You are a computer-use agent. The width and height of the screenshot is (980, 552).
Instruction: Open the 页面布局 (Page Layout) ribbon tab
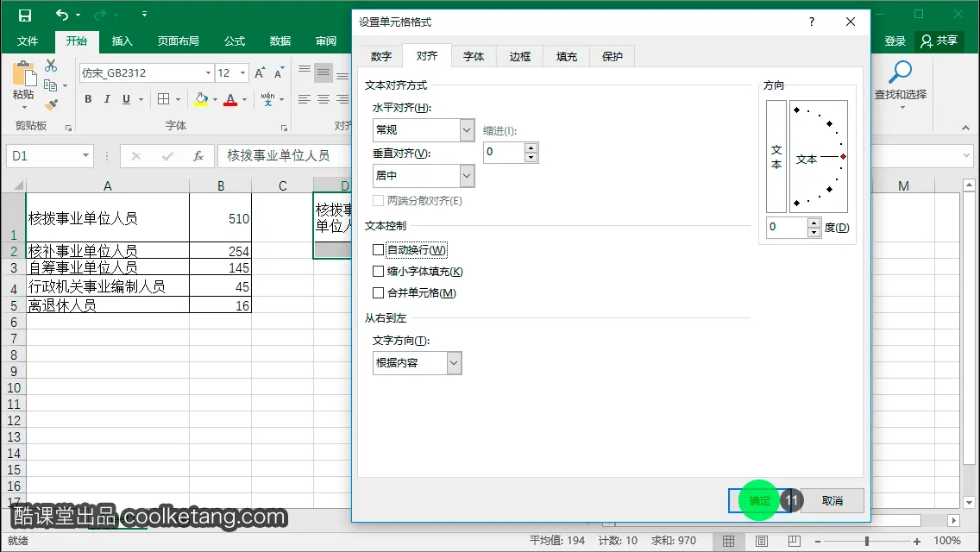(x=178, y=41)
